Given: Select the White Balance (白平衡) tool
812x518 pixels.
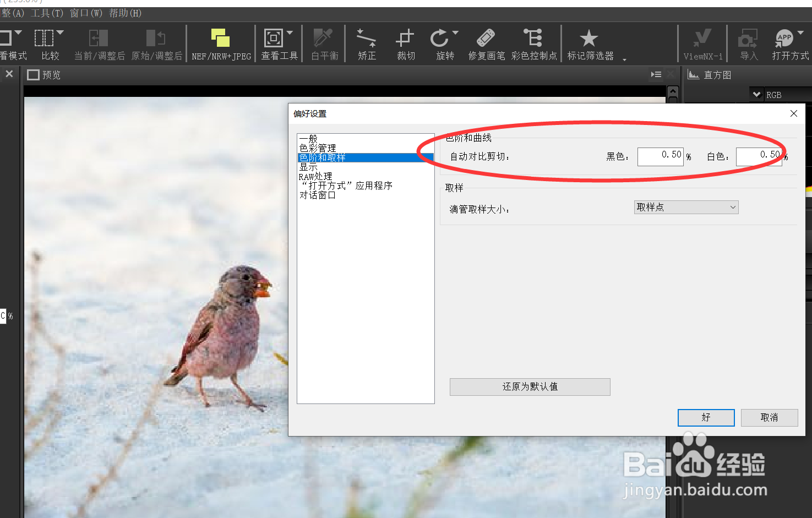Looking at the screenshot, I should point(323,38).
